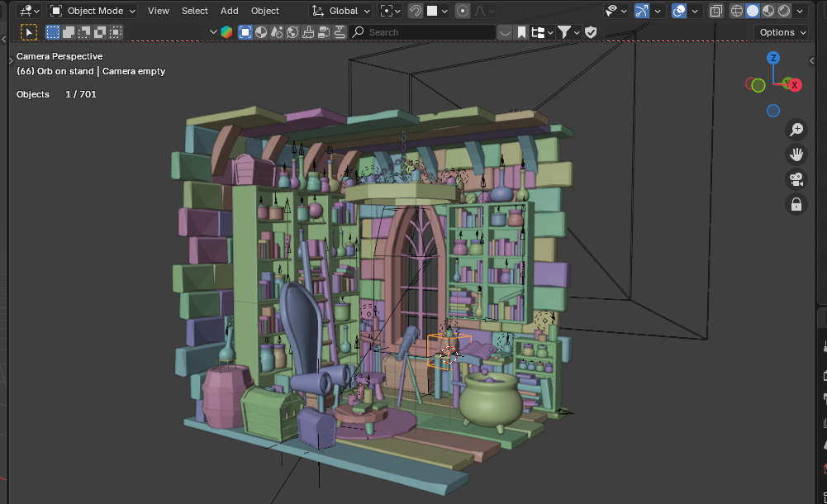Open the Object Mode dropdown

click(x=93, y=11)
